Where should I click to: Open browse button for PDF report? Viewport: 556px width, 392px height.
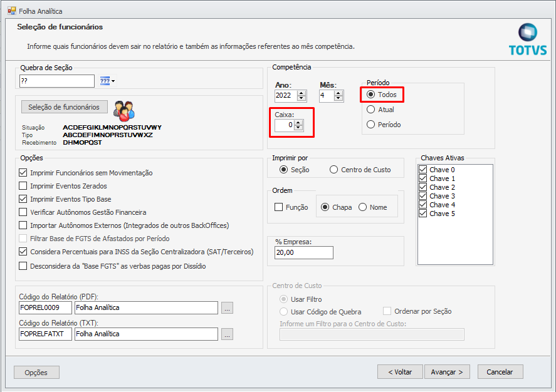coord(228,308)
